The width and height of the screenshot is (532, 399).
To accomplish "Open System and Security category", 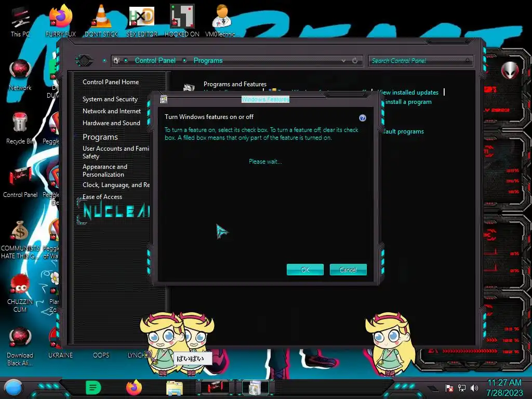I will coord(110,99).
